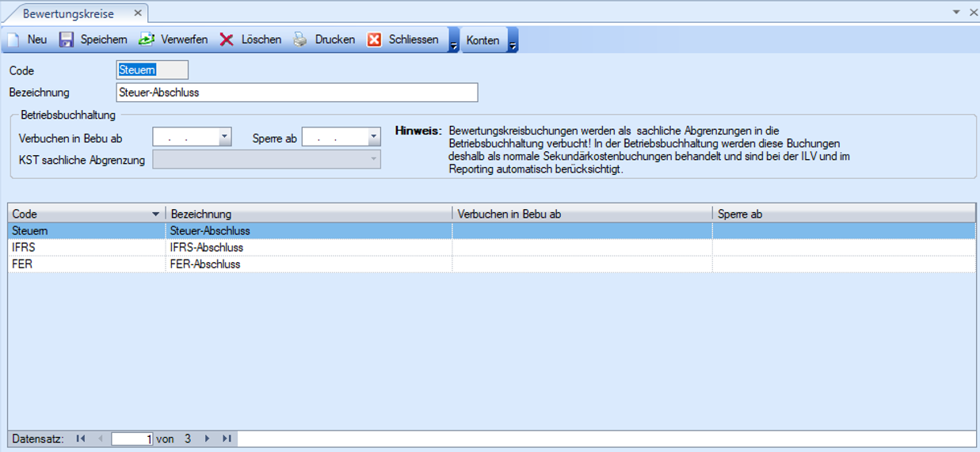Click the Schliessen button label
980x452 pixels.
click(x=414, y=40)
